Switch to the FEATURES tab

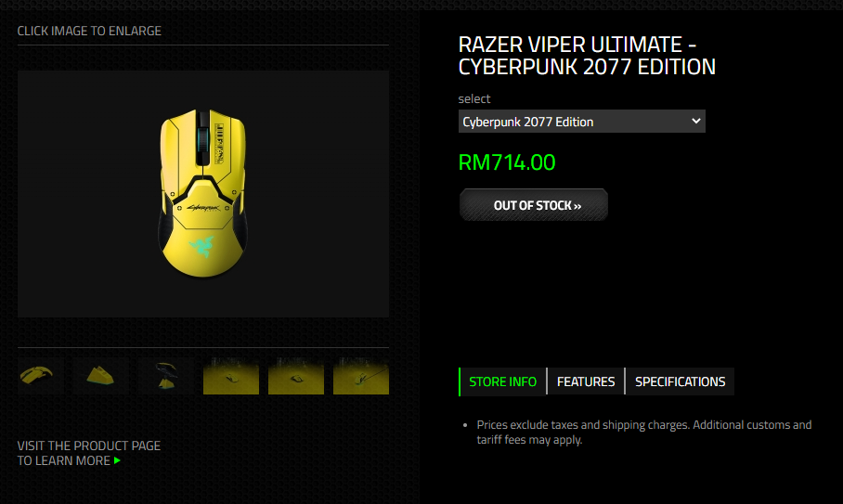[586, 381]
